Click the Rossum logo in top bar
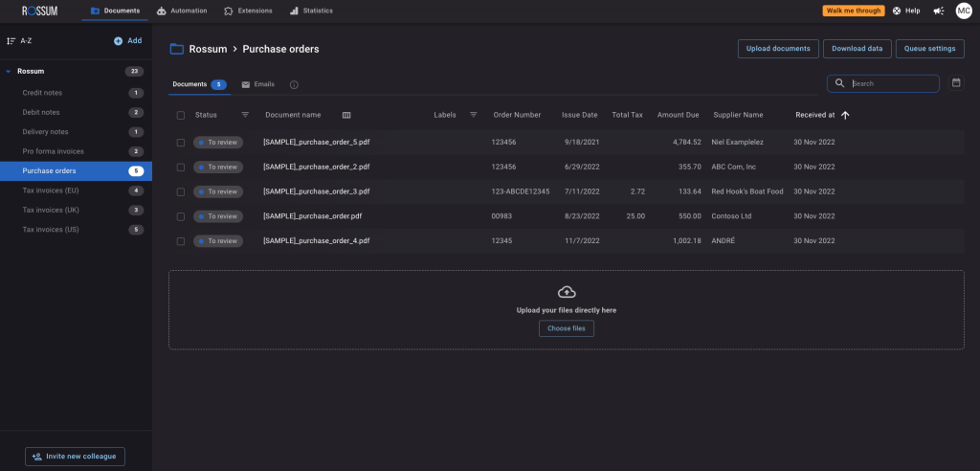 click(x=40, y=11)
